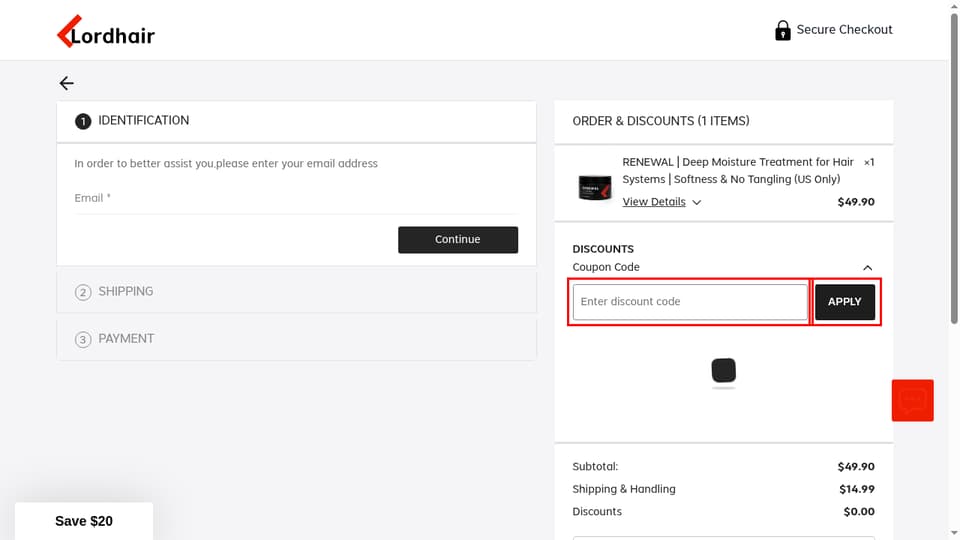Click the Enter discount code field
Screen dimensions: 960x540
(x=690, y=302)
